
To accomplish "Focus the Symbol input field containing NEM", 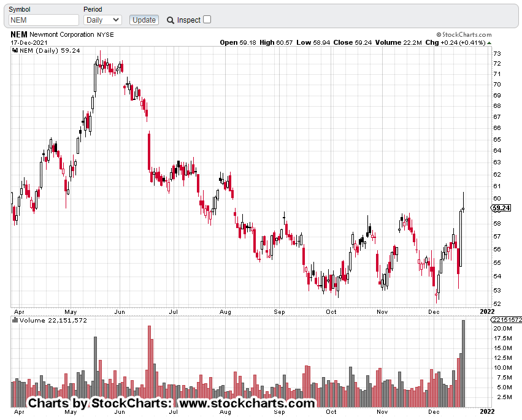I will [x=44, y=20].
